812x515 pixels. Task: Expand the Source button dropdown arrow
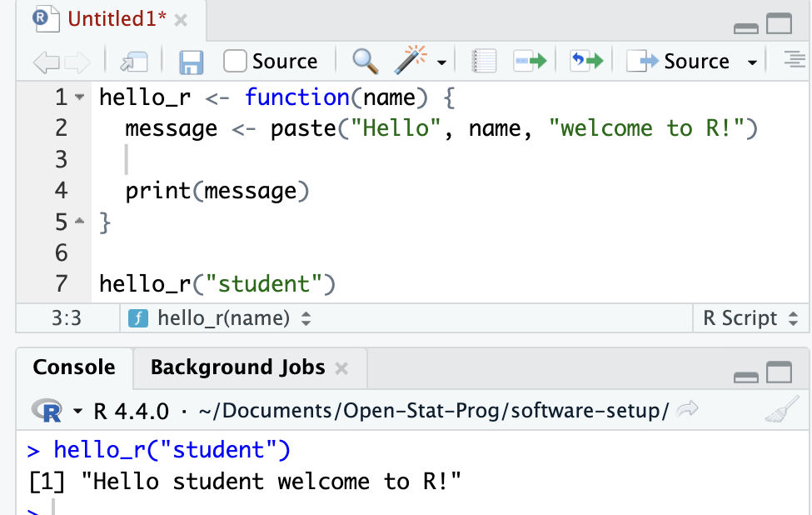coord(752,62)
